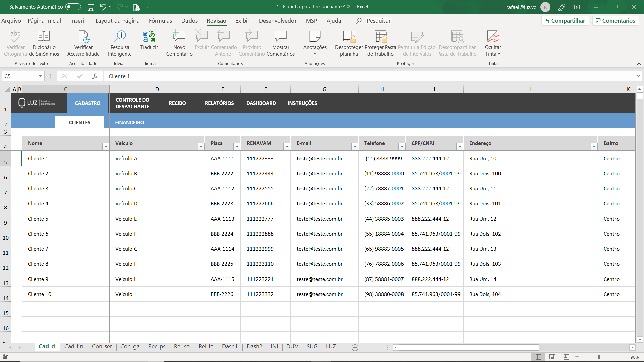644x362 pixels.
Task: Select cell containing Cliente 5
Action: click(66, 219)
